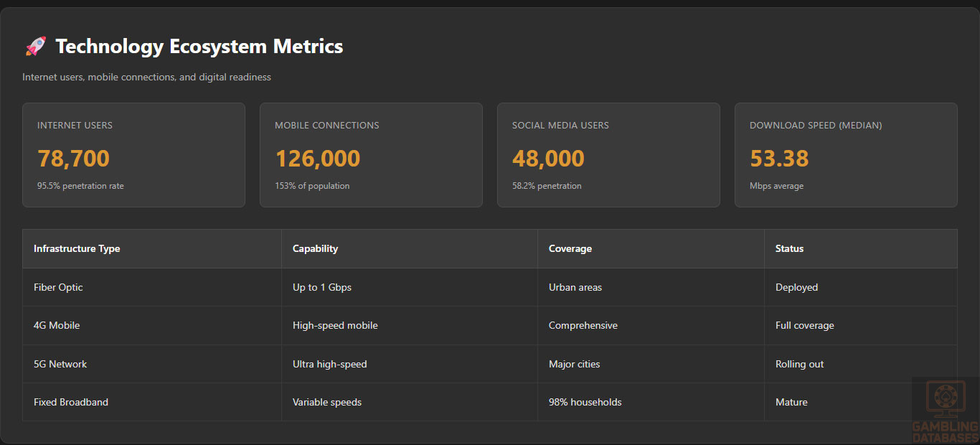Screen dimensions: 980x445
Task: Click the Gambling Databases watermark logo
Action: click(x=945, y=411)
